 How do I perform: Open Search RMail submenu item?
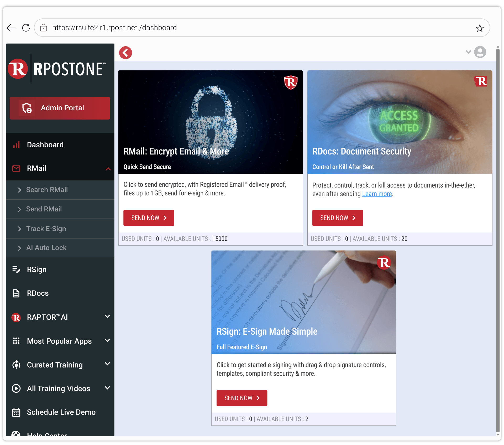click(x=60, y=190)
